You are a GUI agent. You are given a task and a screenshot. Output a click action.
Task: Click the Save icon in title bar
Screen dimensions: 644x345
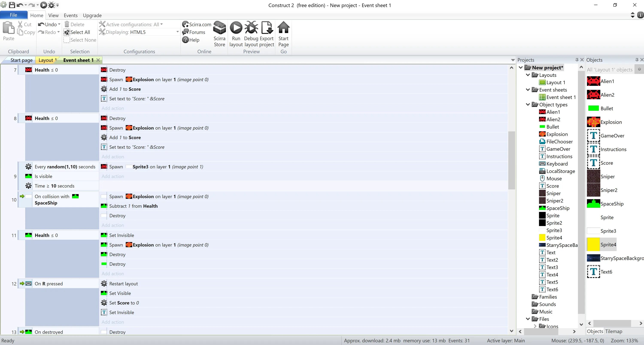12,5
